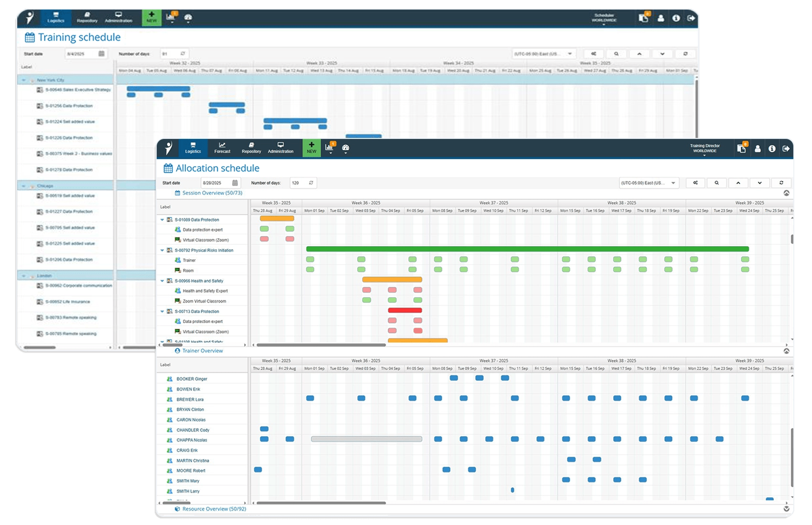This screenshot has height=525, width=812.
Task: Open documents icon with badge in Allocation window
Action: 741,148
